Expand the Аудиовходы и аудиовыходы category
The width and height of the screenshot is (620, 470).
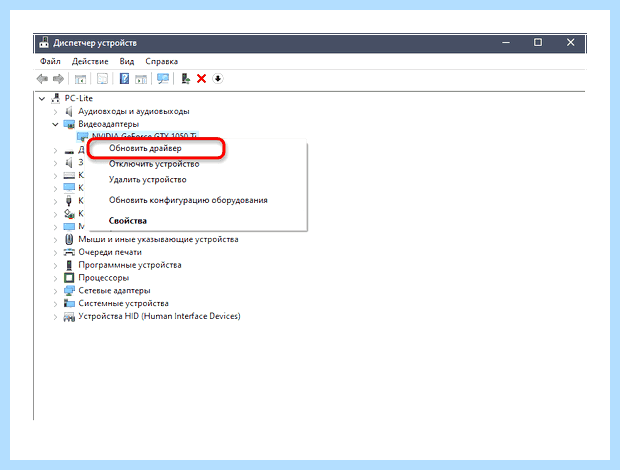pyautogui.click(x=55, y=111)
